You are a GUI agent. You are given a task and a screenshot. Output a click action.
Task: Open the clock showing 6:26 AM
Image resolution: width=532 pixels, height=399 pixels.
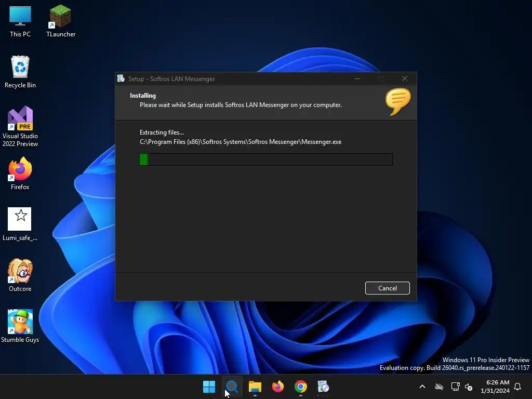click(x=495, y=387)
